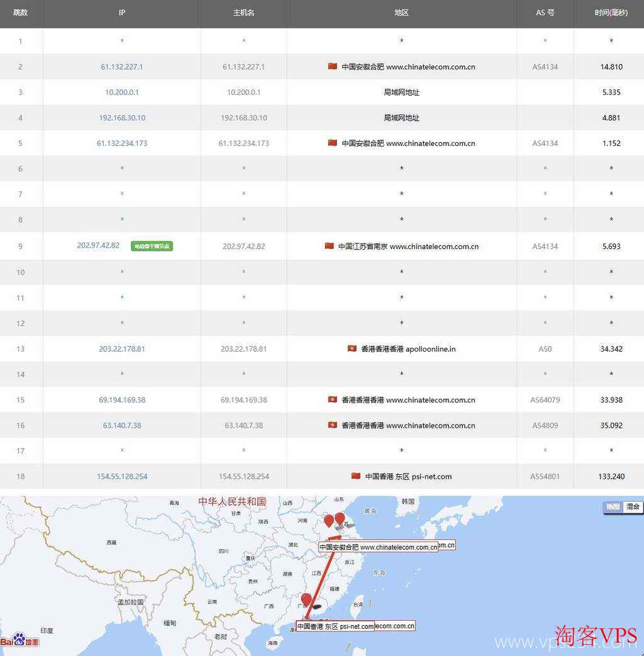Click time value 34.342

[x=611, y=348]
